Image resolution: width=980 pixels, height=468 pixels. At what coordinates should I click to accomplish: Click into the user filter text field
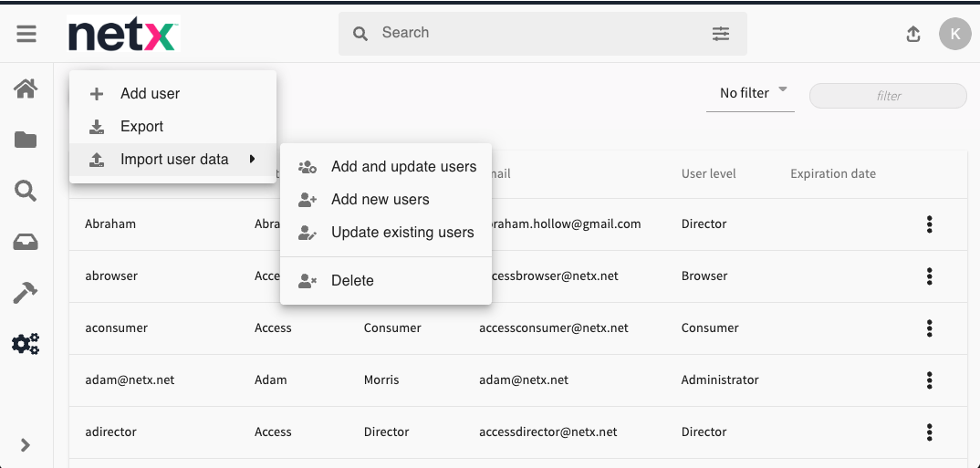(888, 96)
